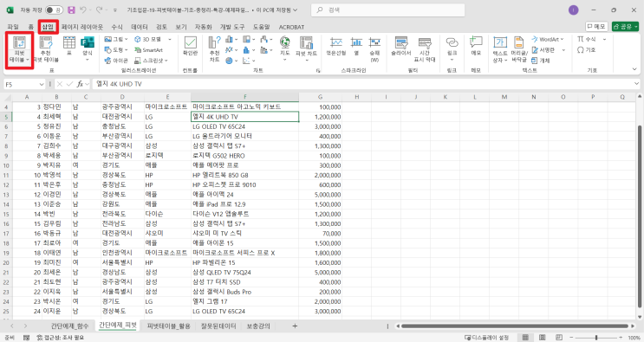Click the Object (개체) button
Viewport: 644px width, 342px height.
point(541,61)
